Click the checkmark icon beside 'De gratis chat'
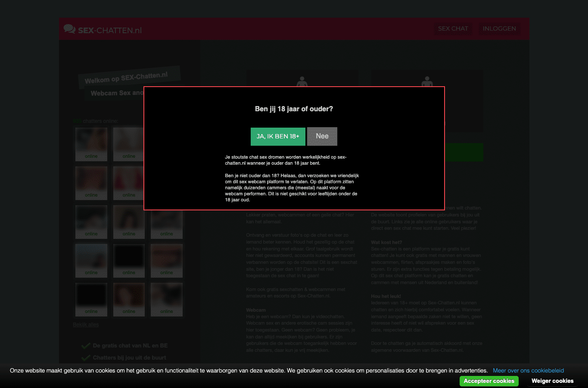 click(86, 346)
